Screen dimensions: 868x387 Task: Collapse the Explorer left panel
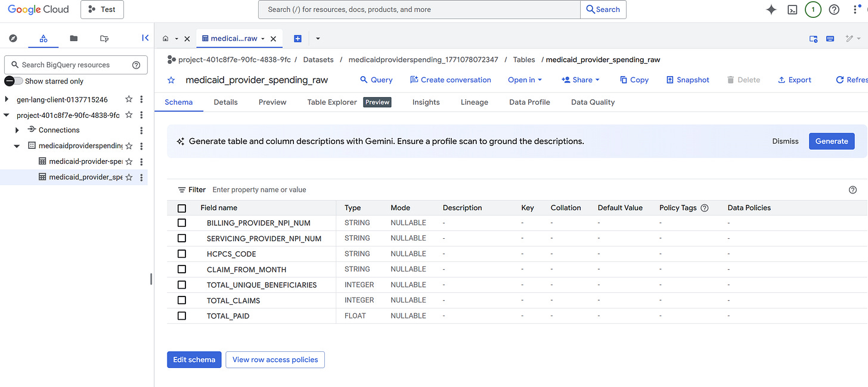(x=145, y=38)
